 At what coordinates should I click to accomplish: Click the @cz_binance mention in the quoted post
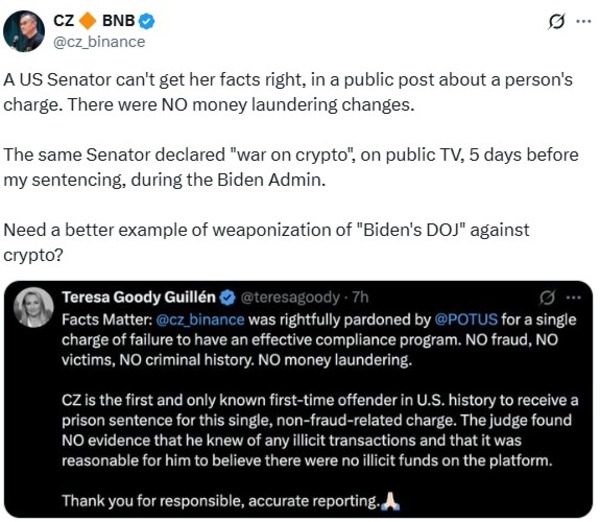[x=206, y=320]
